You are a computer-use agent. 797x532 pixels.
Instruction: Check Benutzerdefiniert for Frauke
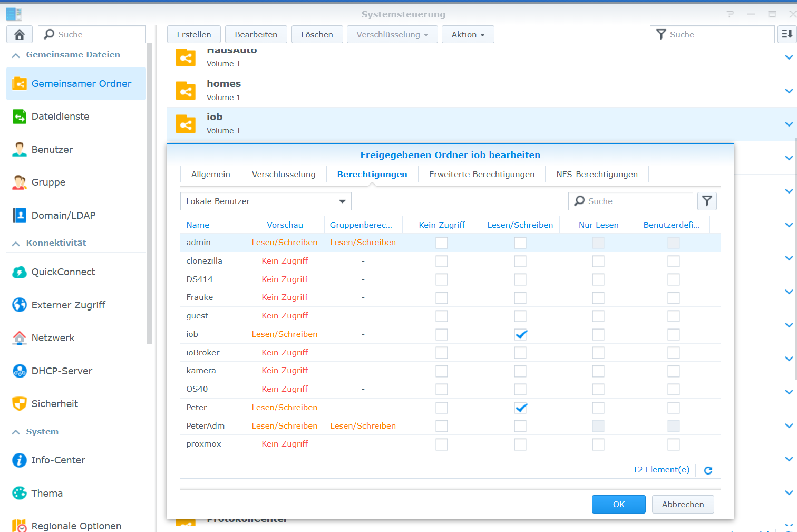pyautogui.click(x=674, y=298)
